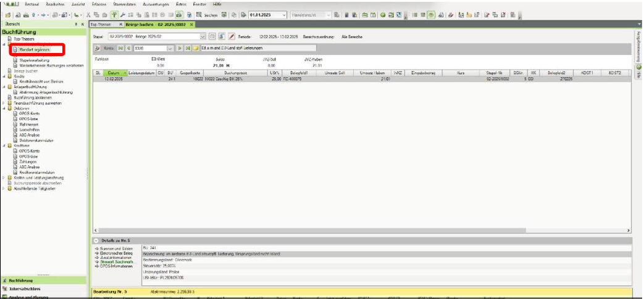The image size is (644, 299).
Task: Go to next Konto with green arrow
Action: coord(180,48)
